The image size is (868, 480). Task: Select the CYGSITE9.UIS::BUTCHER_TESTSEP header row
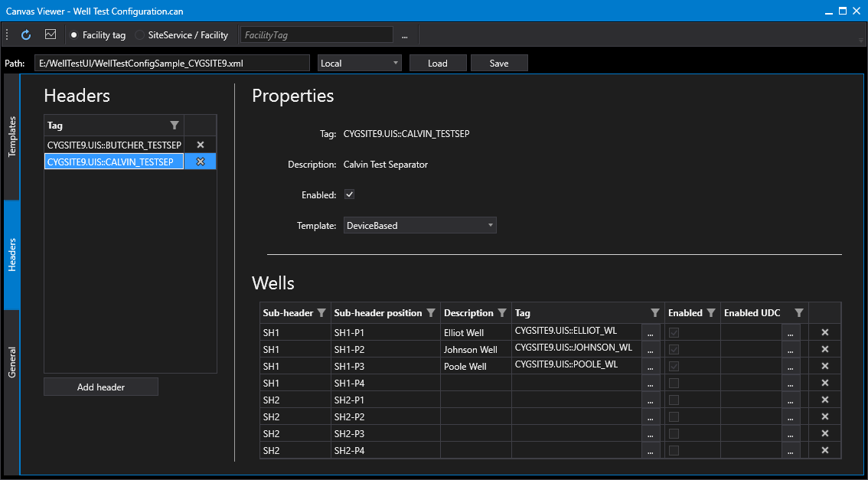[114, 145]
